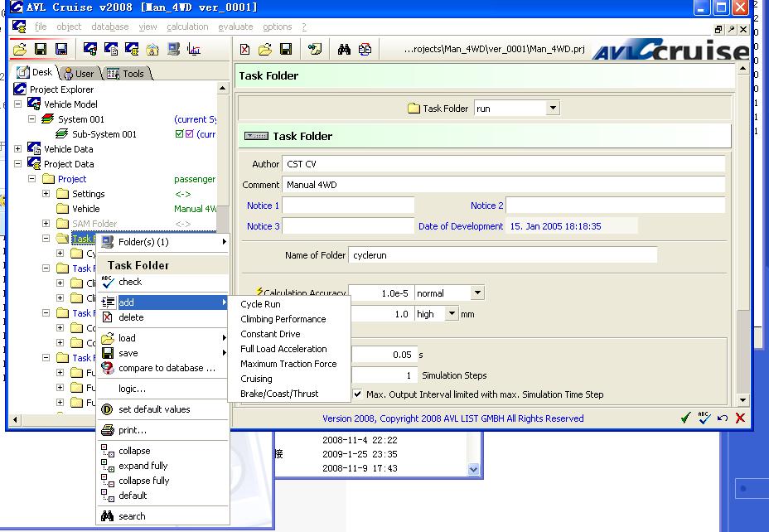Open the calculation menu

point(187,27)
